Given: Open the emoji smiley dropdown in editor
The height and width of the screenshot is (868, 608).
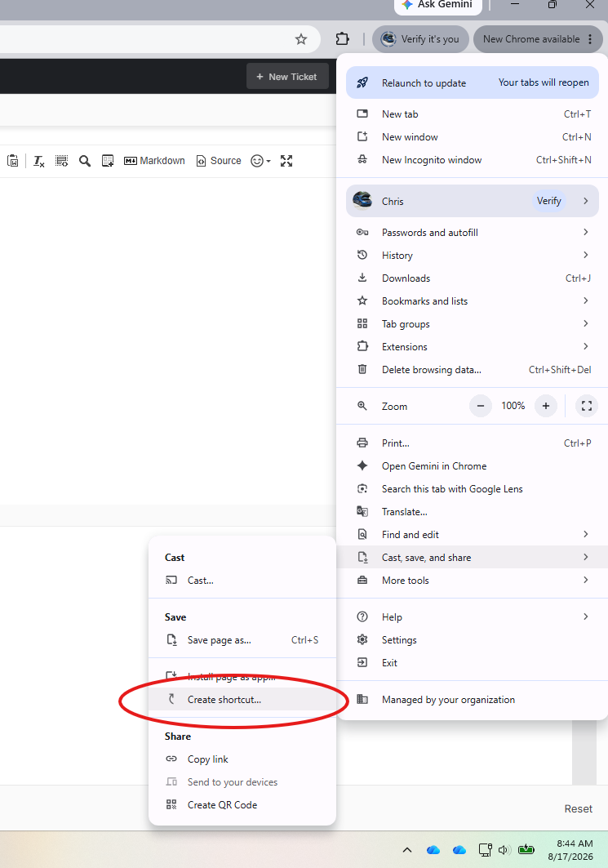Looking at the screenshot, I should point(260,161).
